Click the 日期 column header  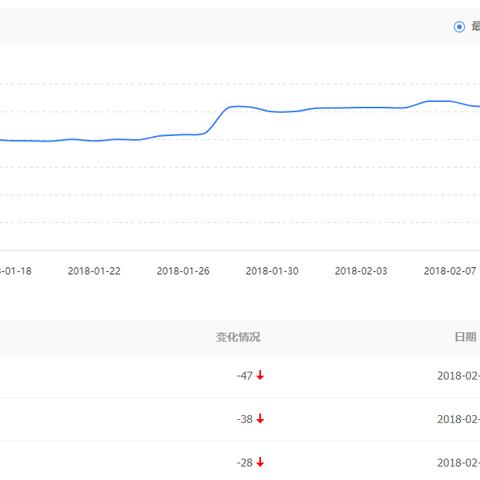click(x=465, y=337)
